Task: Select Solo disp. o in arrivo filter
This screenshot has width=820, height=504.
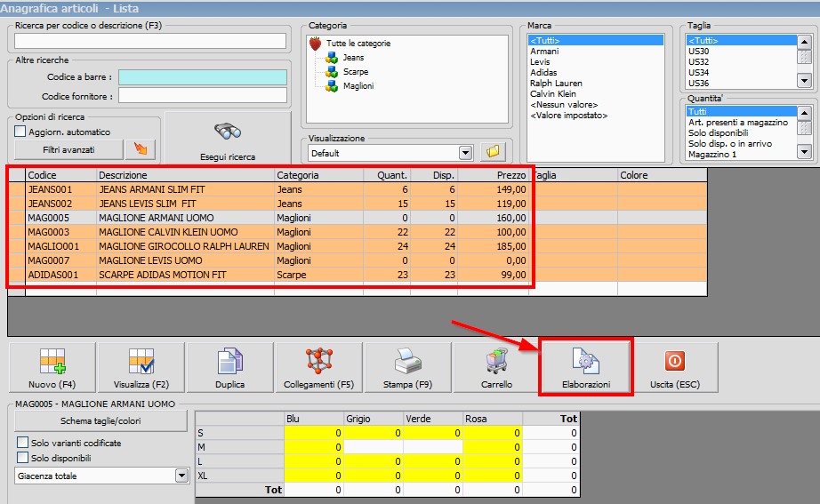Action: click(x=730, y=144)
